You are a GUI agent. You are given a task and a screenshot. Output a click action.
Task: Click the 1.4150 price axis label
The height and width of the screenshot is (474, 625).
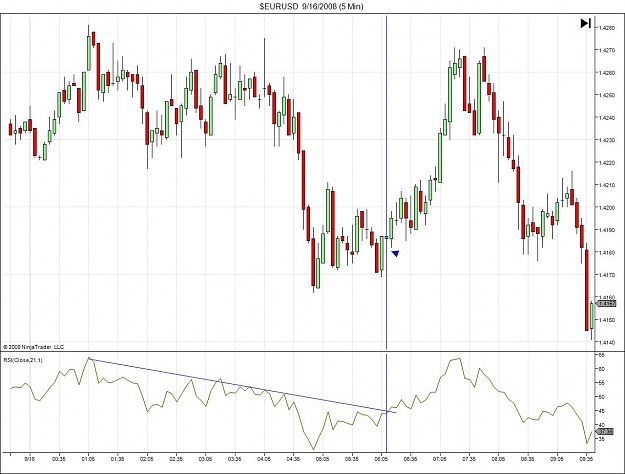click(606, 320)
